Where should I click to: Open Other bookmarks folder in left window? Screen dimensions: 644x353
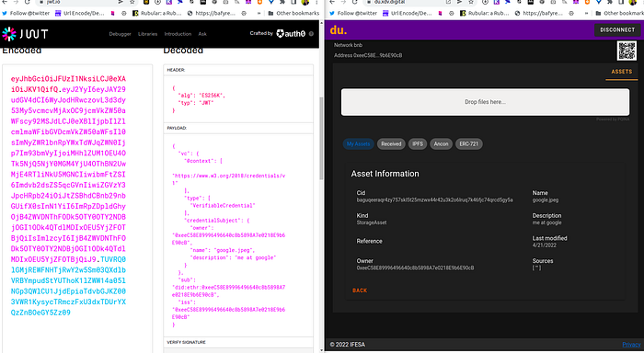point(293,13)
